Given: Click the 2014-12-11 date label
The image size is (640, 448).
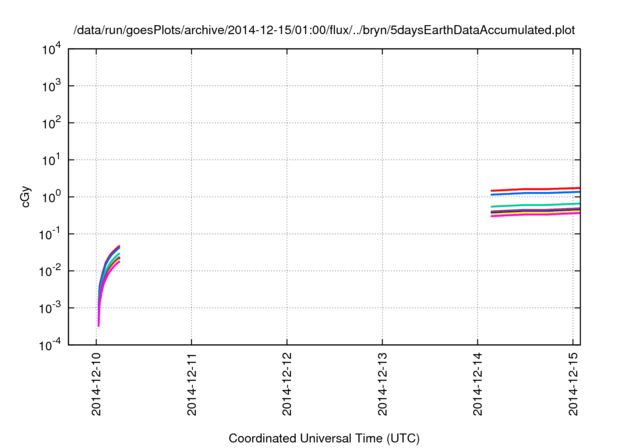Looking at the screenshot, I should pyautogui.click(x=192, y=384).
